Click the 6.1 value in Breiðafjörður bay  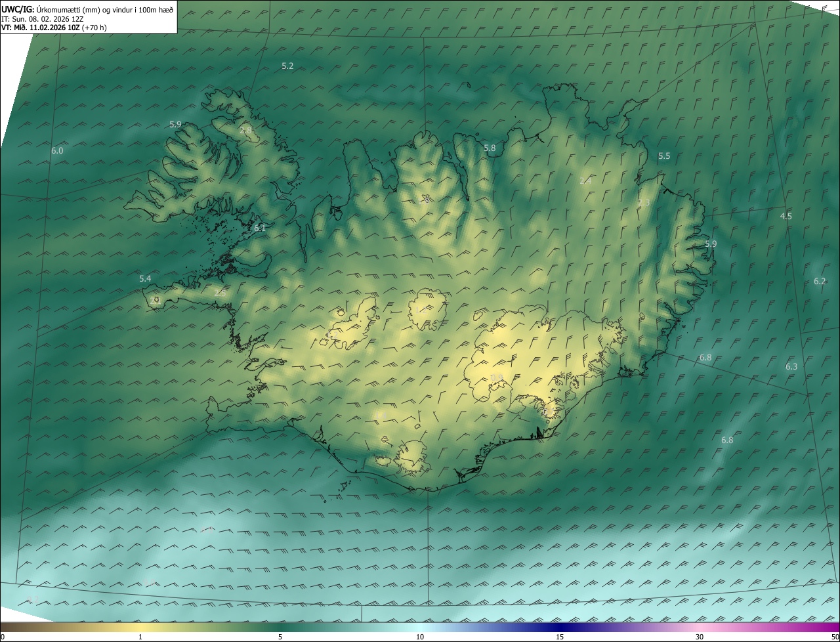[260, 228]
